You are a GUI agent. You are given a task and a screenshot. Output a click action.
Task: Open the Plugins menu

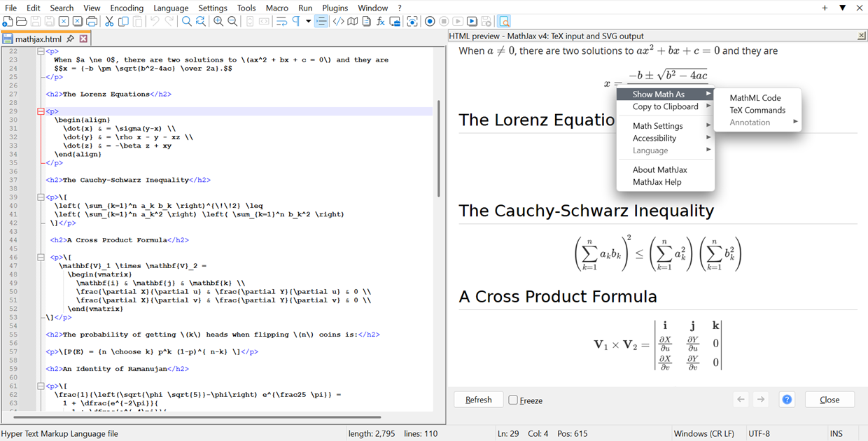(x=335, y=8)
